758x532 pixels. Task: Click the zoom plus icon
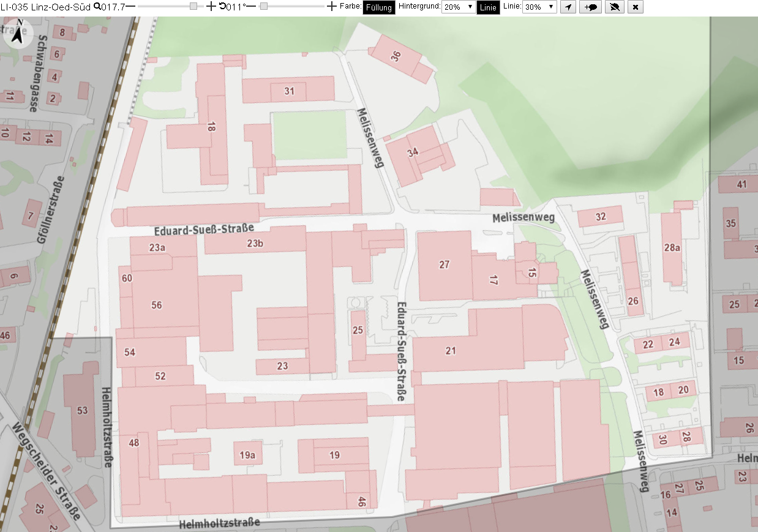tap(211, 7)
